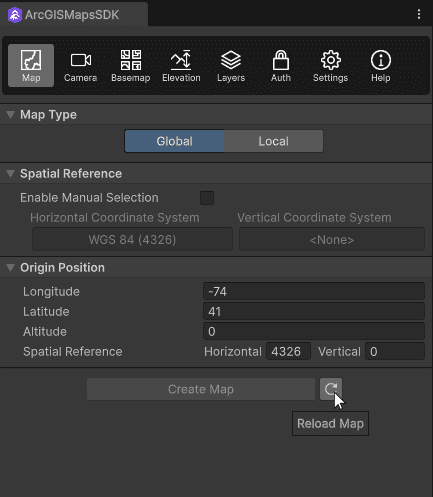Open Vertical Coordinate System None dropdown
Screen dimensions: 433x497
pos(332,239)
